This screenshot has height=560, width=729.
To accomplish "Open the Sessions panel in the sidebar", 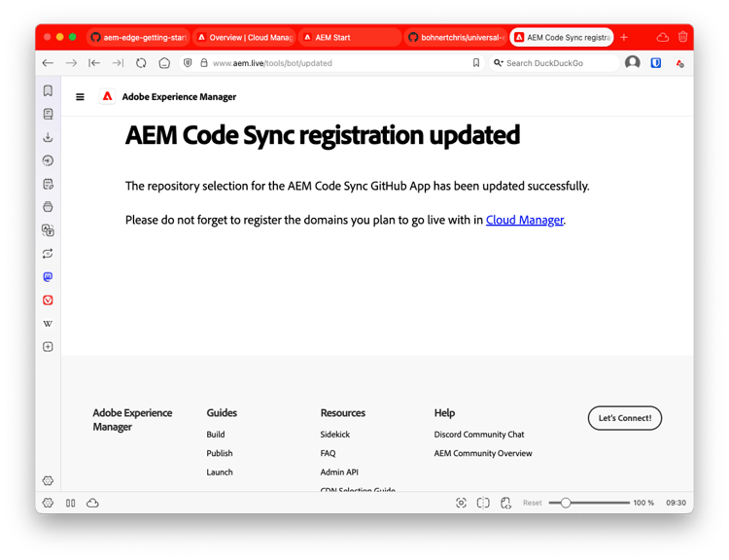I will pos(48,254).
